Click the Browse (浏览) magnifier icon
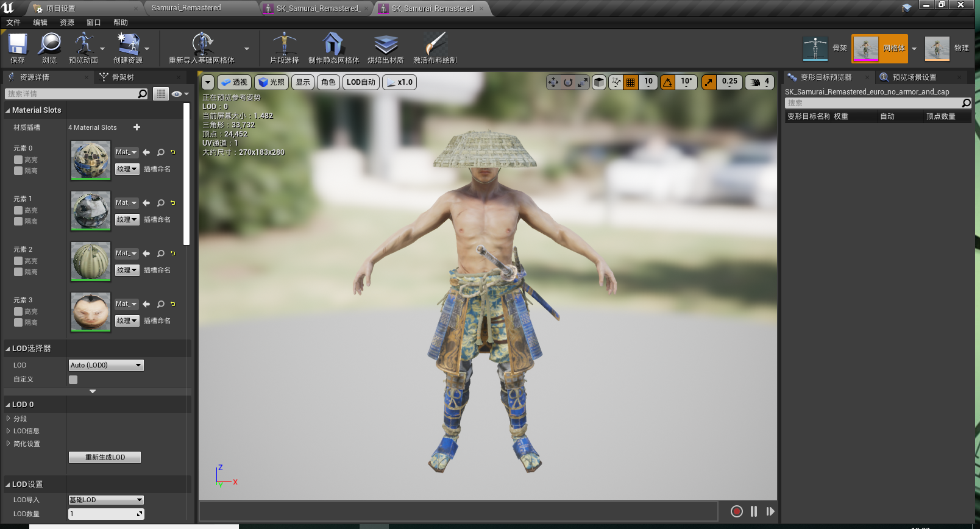This screenshot has height=529, width=980. click(49, 48)
